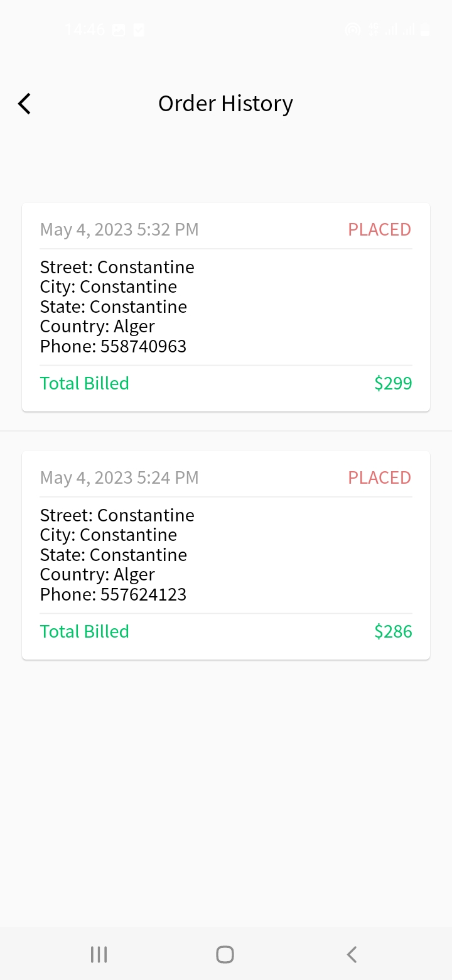452x980 pixels.
Task: Tap the Order History title
Action: tap(225, 104)
